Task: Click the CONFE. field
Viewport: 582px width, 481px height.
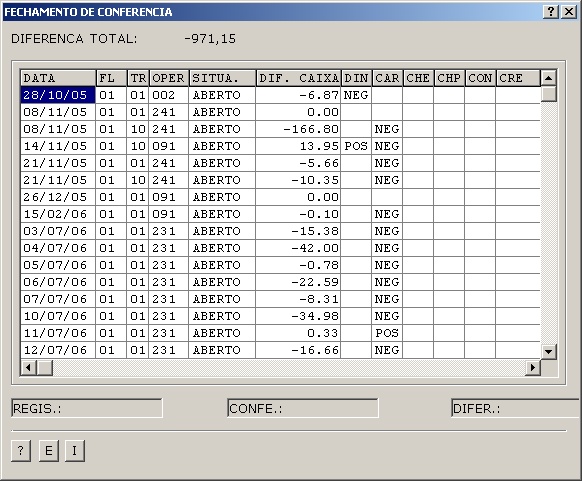Action: [x=303, y=408]
